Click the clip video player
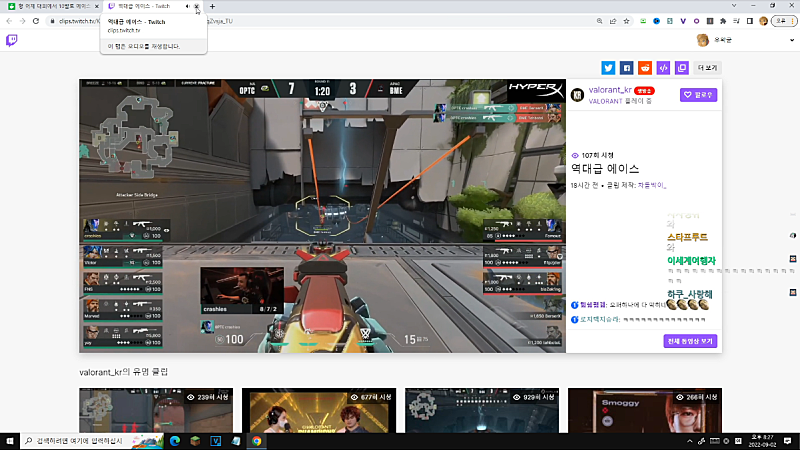 (322, 216)
